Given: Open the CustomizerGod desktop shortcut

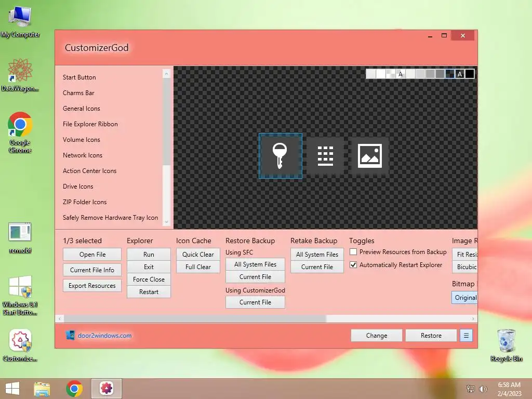Looking at the screenshot, I should coord(20,345).
